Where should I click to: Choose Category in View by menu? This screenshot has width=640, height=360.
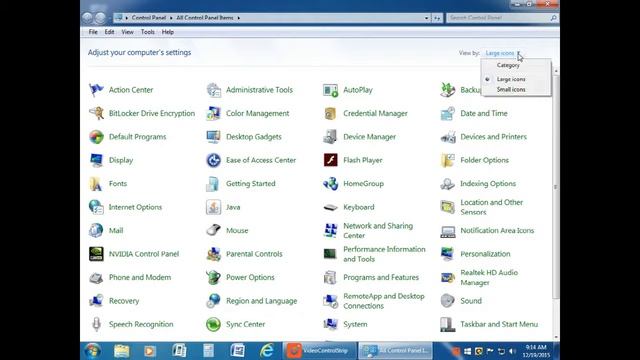pyautogui.click(x=508, y=65)
